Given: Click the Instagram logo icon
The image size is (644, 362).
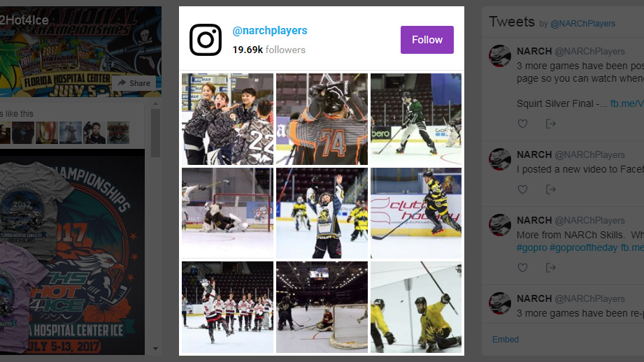Looking at the screenshot, I should 206,40.
